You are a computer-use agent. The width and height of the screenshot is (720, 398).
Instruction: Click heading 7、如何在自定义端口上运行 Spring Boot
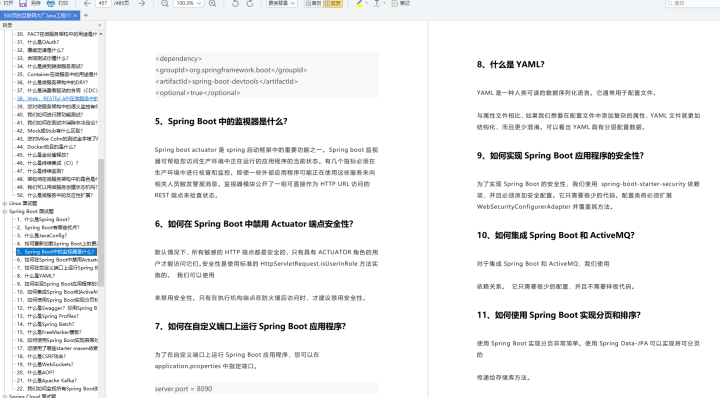tap(250, 326)
